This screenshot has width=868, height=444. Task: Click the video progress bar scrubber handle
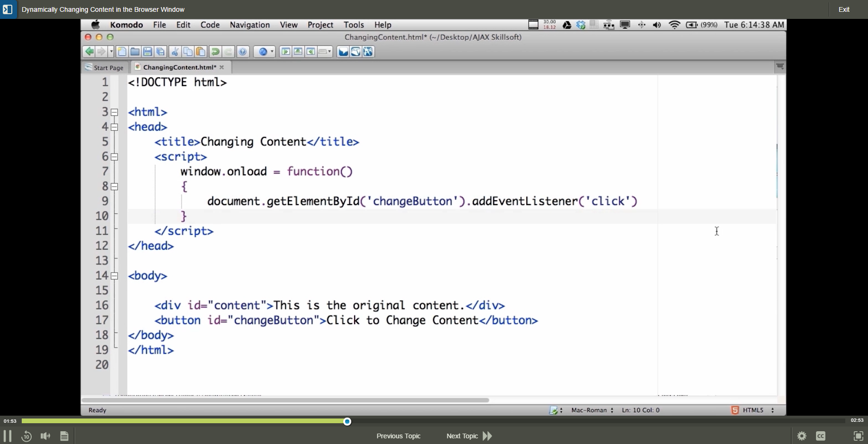point(347,421)
